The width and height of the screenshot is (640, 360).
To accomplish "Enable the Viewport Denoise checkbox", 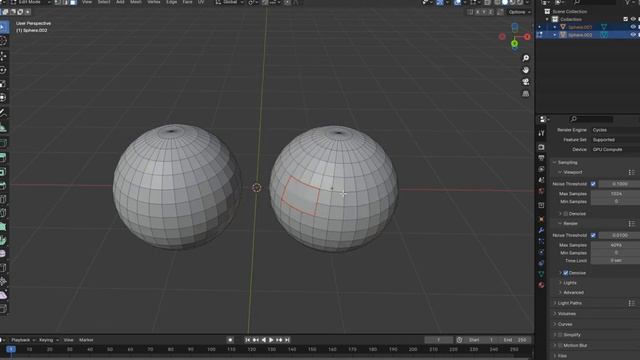I will click(x=566, y=214).
